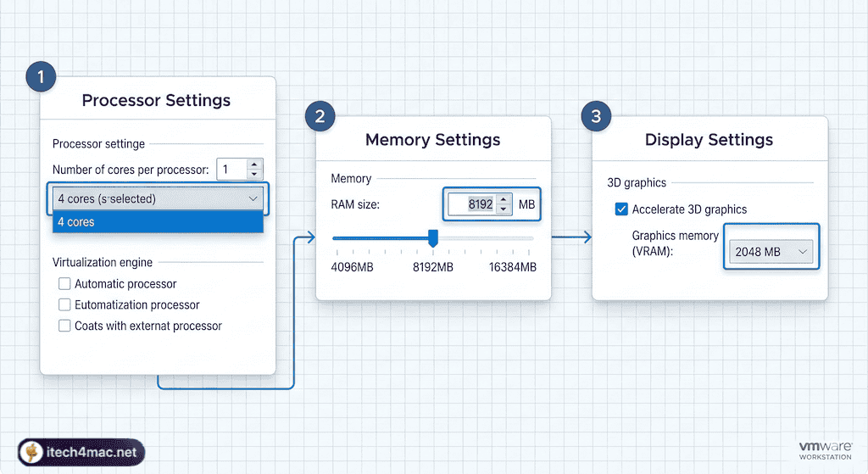The image size is (868, 474).
Task: Click the 'Processor Settings' panel title
Action: [156, 100]
